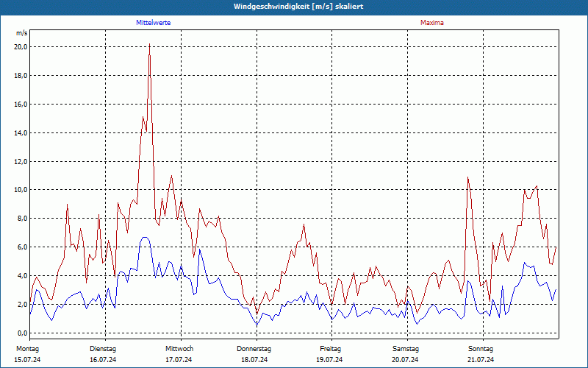Select the 16,0 y-axis value

coord(21,104)
